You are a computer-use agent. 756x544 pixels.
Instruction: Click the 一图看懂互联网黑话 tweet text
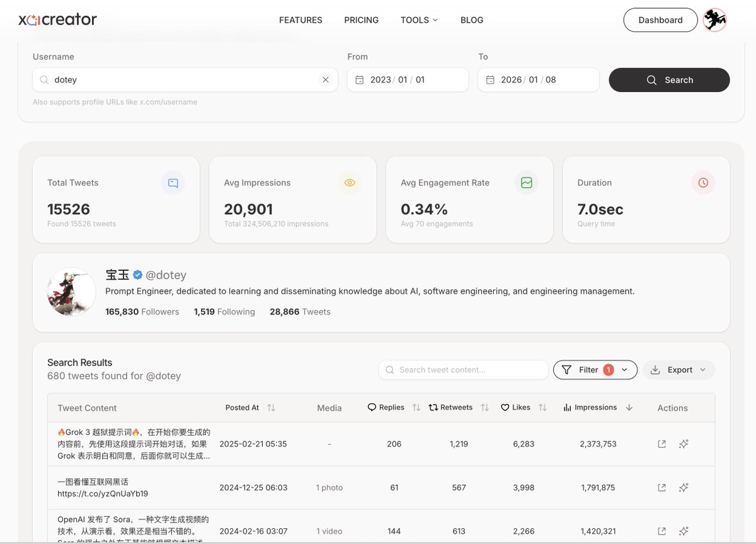[x=103, y=488]
